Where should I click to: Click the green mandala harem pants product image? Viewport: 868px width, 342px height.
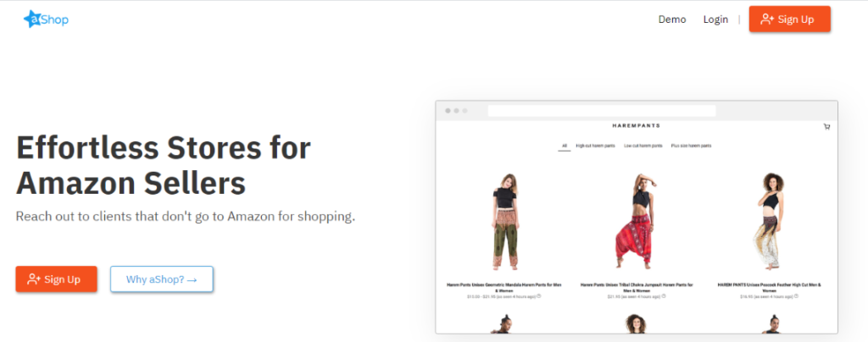(504, 221)
